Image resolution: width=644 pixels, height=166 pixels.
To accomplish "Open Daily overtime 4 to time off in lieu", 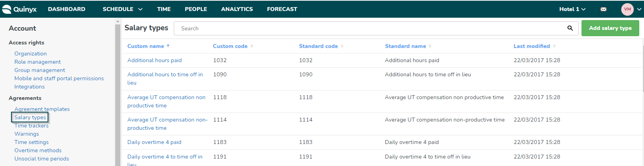I will (165, 160).
